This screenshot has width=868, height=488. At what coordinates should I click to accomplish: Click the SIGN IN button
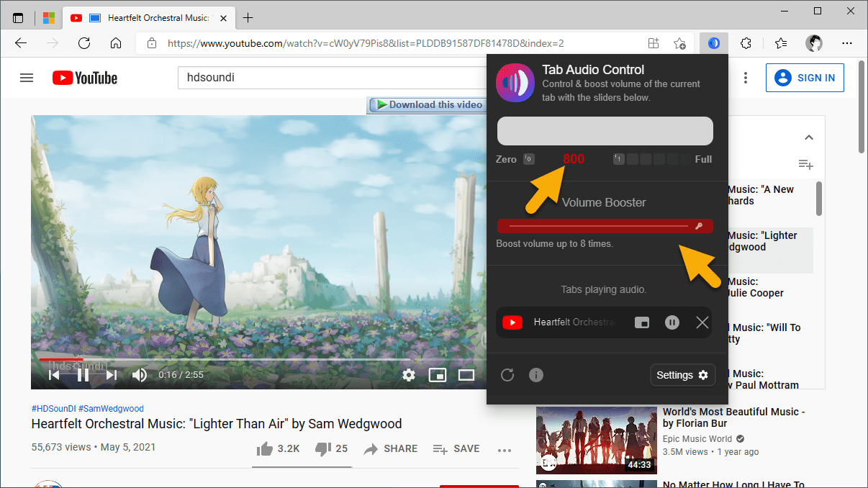805,78
